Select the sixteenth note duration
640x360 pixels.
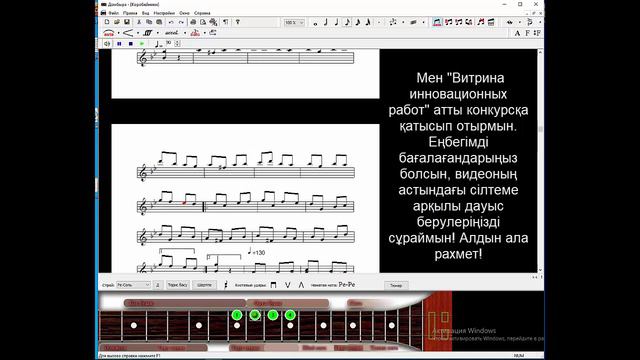click(x=358, y=22)
